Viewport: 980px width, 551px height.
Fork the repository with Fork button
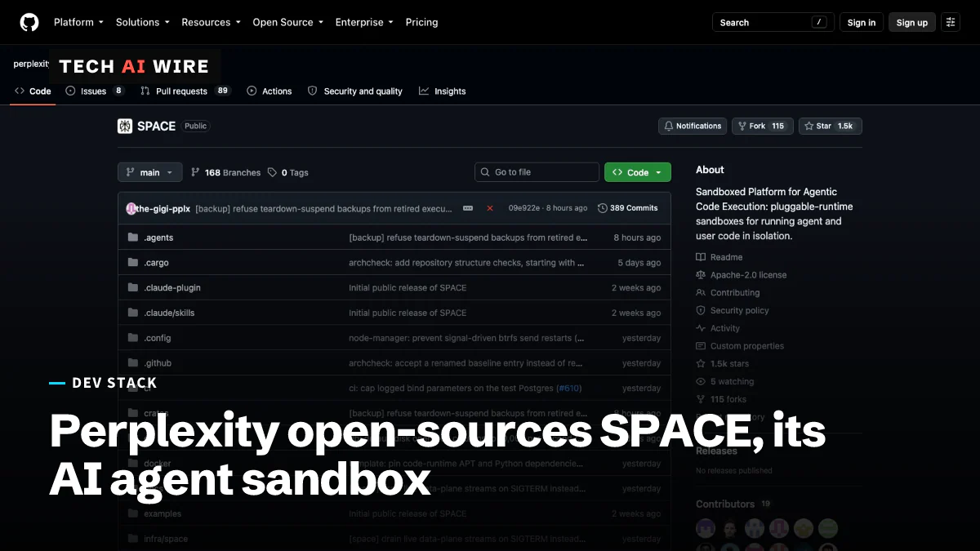(762, 126)
